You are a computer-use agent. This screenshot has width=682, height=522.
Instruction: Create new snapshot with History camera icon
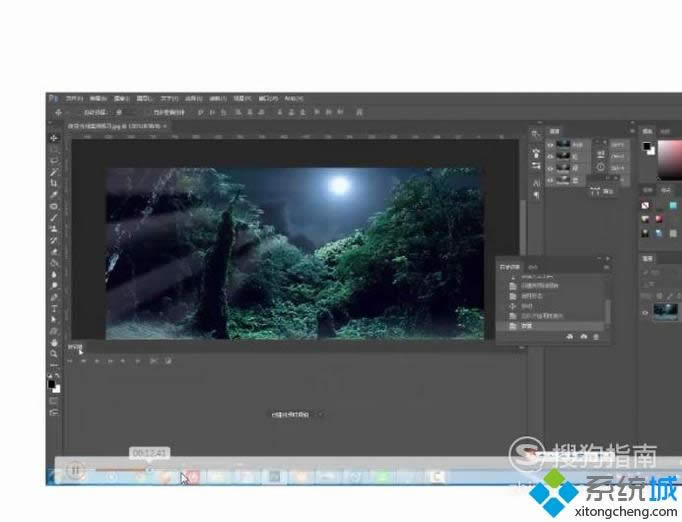click(x=583, y=337)
